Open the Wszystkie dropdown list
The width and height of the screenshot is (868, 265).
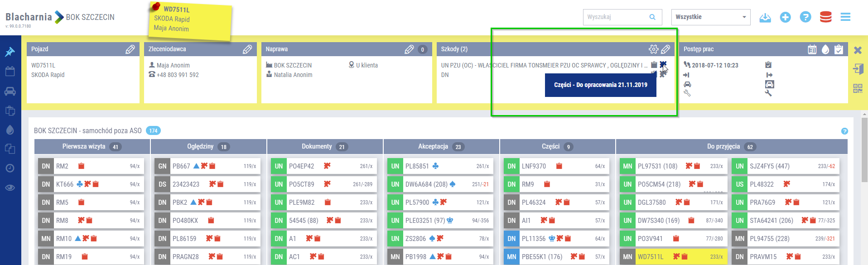[x=710, y=17]
